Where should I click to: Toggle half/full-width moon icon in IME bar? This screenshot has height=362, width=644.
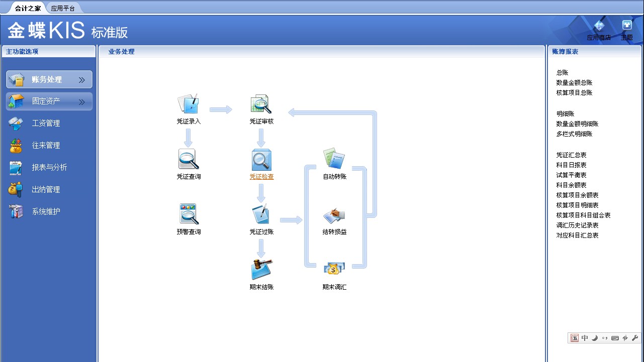click(x=594, y=338)
